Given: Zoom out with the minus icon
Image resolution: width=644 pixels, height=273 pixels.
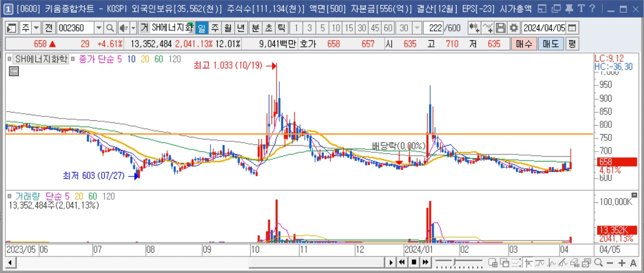Looking at the screenshot, I should pos(610,263).
